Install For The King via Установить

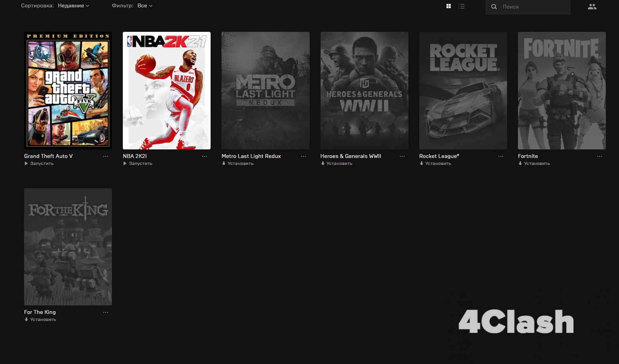40,320
